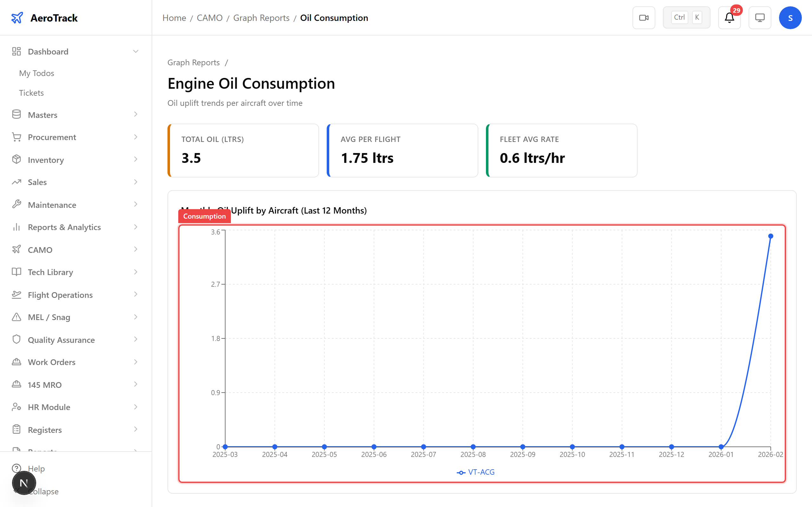Click the Help question mark icon
Image resolution: width=812 pixels, height=507 pixels.
point(16,468)
